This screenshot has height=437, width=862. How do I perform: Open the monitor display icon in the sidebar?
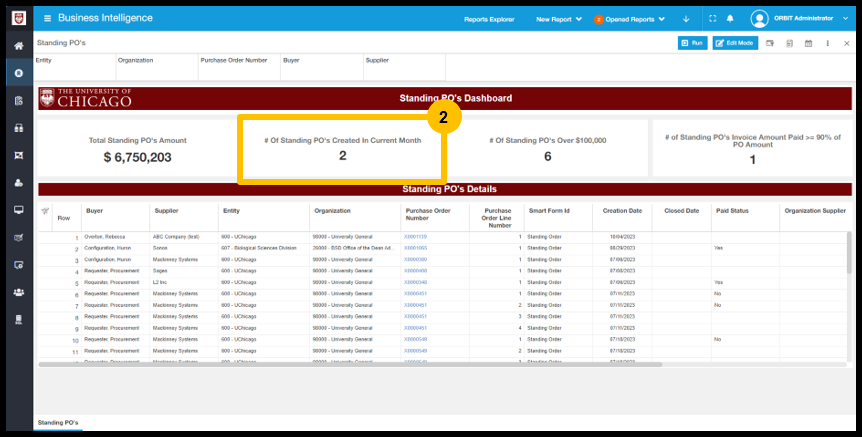point(19,210)
